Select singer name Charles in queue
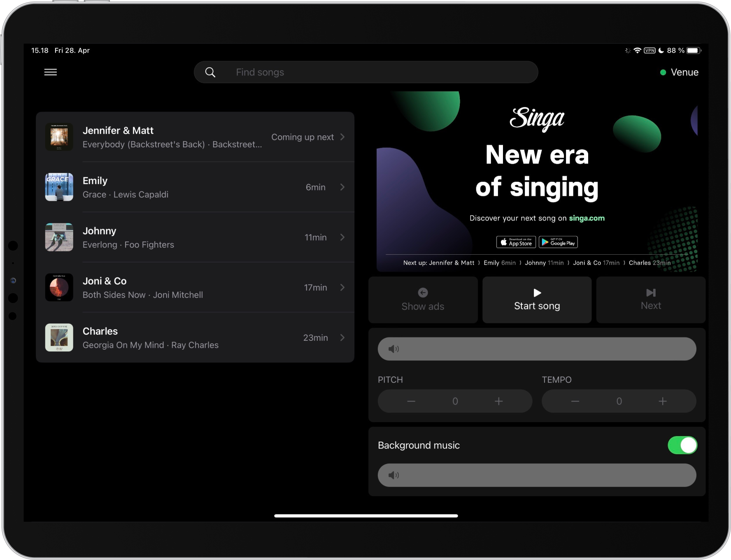Screen dimensions: 731x560 (100, 331)
